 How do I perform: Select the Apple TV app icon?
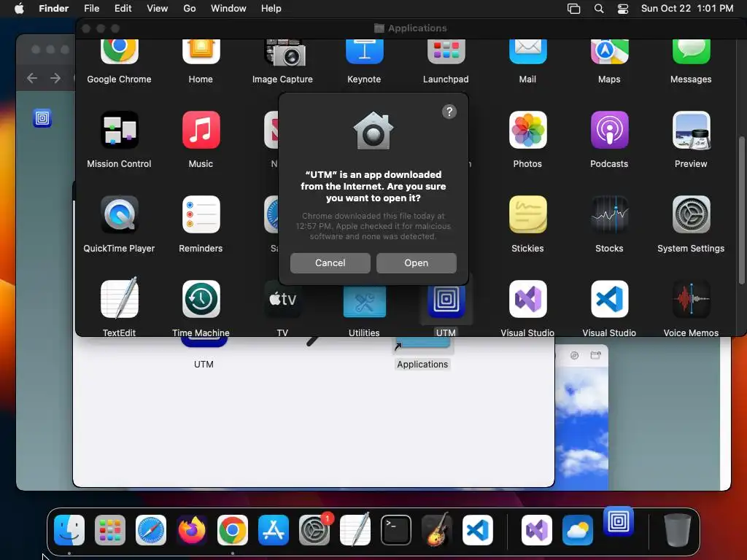(x=282, y=298)
